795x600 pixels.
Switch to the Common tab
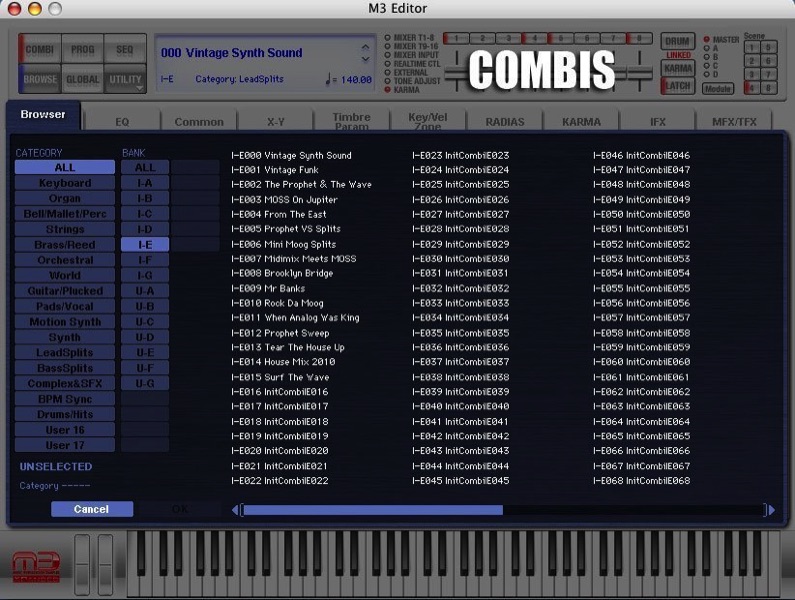[x=199, y=122]
